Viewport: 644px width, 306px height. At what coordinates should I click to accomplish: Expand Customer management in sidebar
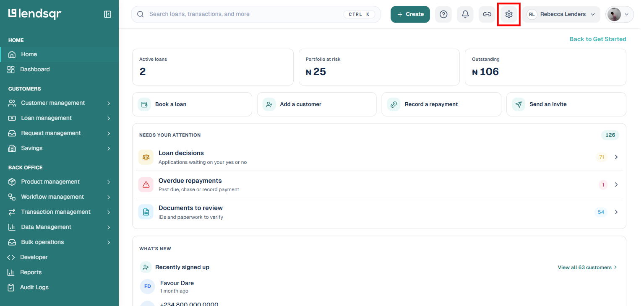pyautogui.click(x=60, y=103)
